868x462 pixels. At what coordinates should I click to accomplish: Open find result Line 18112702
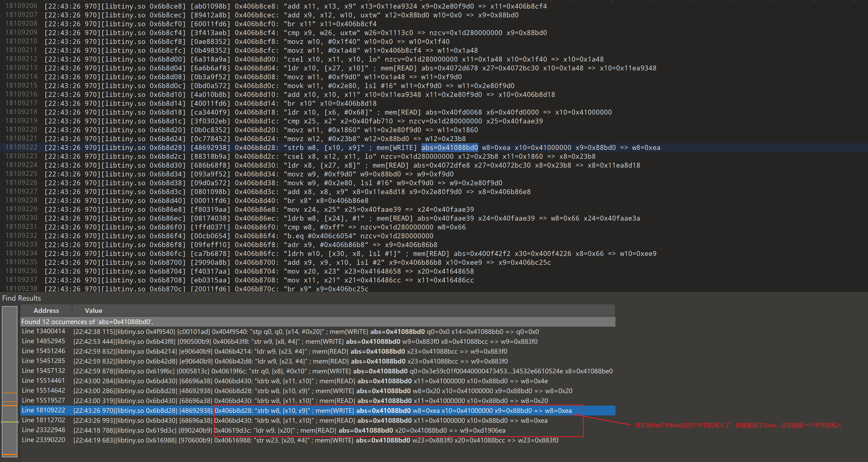[318, 420]
